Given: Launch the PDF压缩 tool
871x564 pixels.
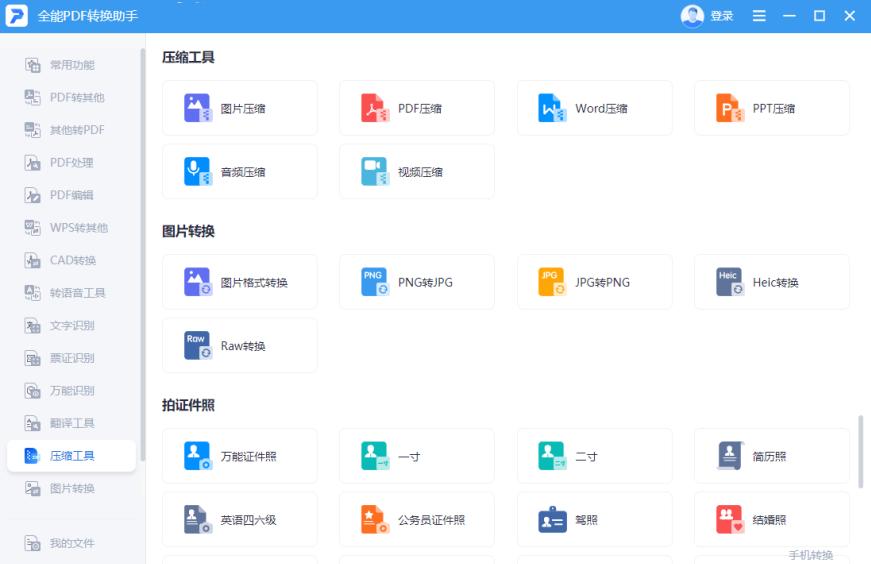Looking at the screenshot, I should (x=417, y=108).
